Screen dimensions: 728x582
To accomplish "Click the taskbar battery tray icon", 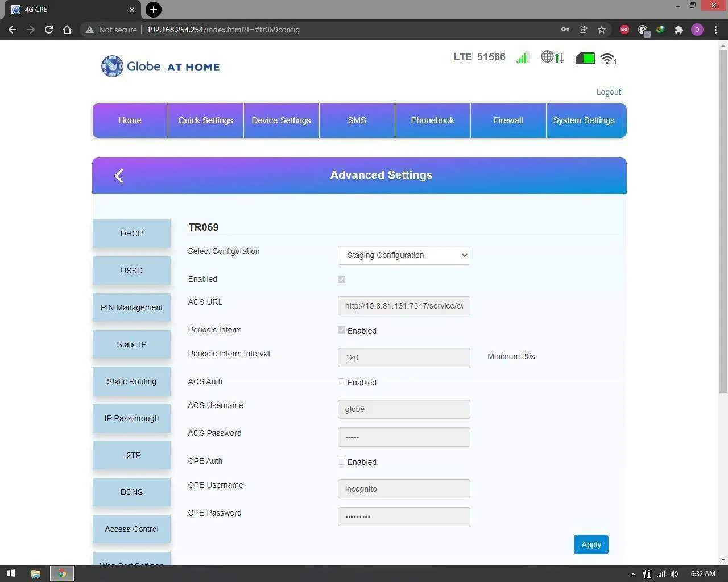I will (647, 574).
